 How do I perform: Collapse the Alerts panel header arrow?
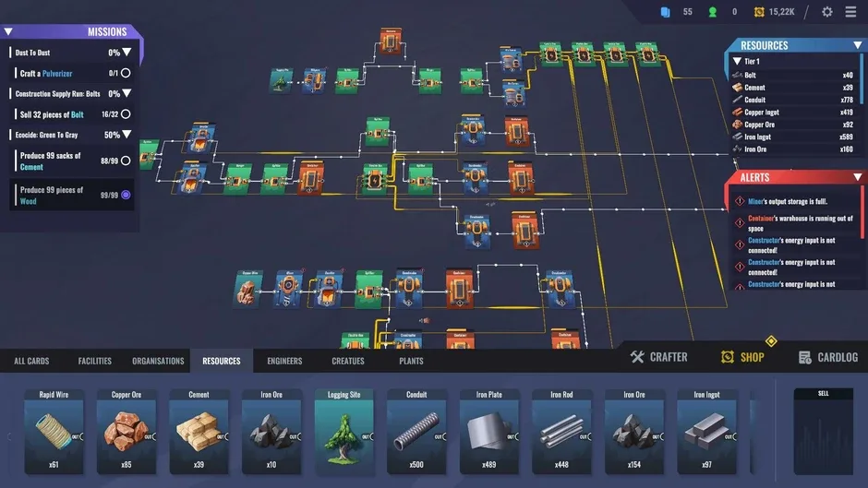858,177
